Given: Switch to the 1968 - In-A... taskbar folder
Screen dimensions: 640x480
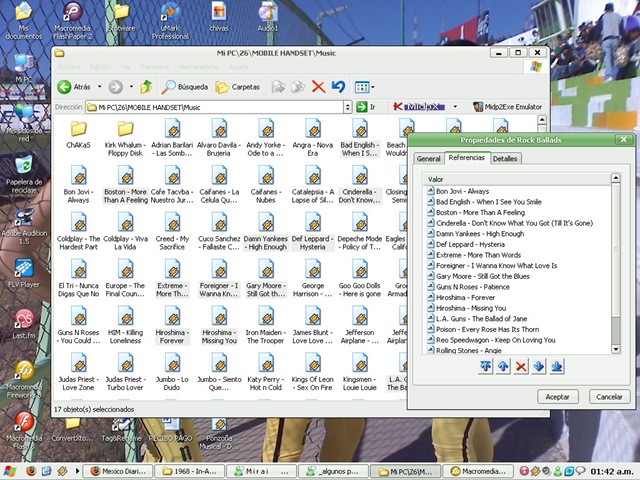Looking at the screenshot, I should (191, 471).
